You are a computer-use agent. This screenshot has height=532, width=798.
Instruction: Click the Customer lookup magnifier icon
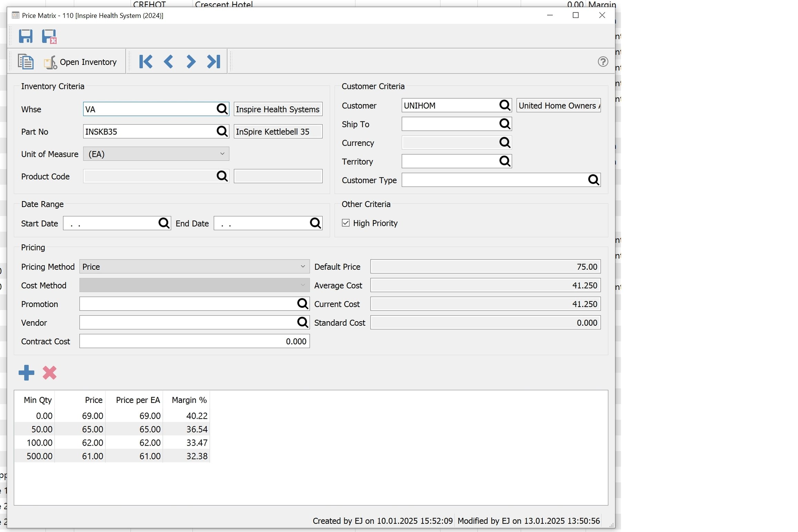pyautogui.click(x=505, y=105)
